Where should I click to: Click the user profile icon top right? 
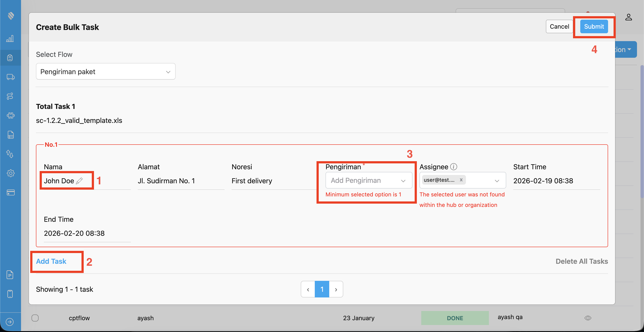tap(629, 17)
